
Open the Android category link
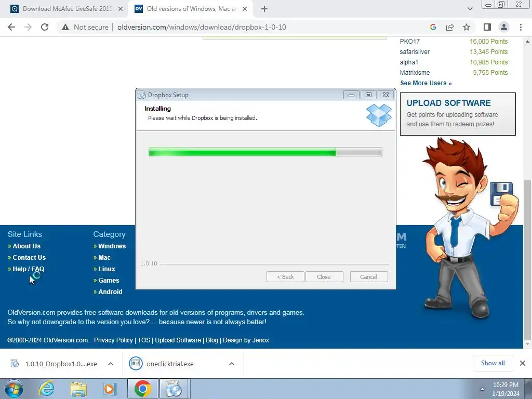110,292
